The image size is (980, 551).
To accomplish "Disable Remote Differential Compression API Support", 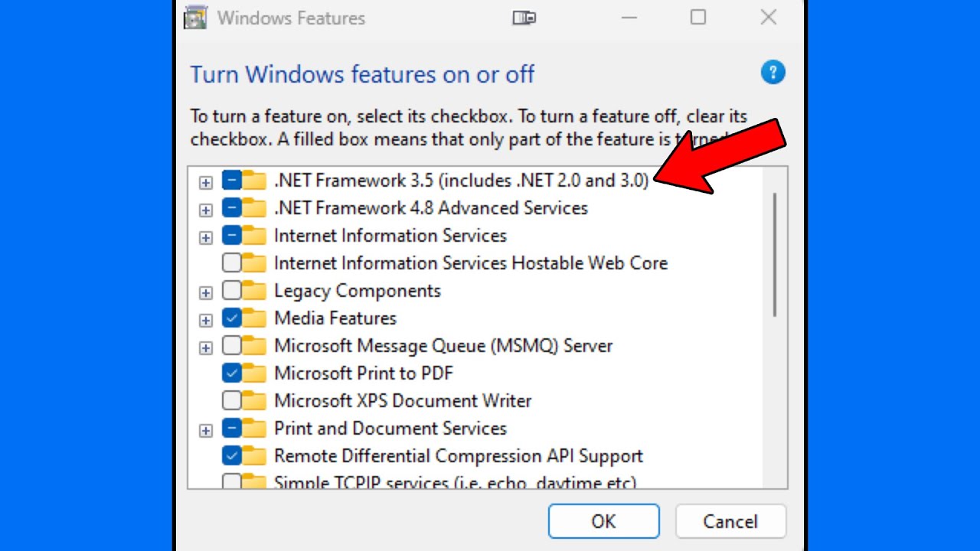I will point(231,456).
